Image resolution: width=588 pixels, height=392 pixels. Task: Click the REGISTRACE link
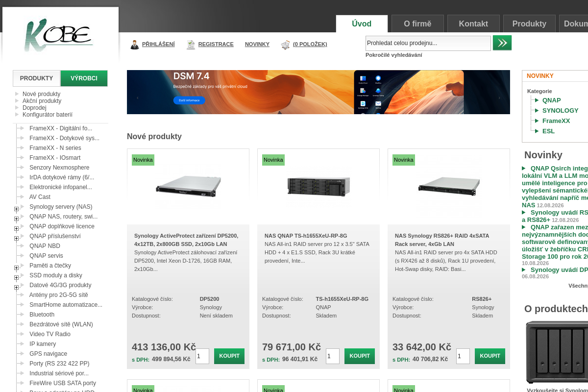pyautogui.click(x=216, y=44)
